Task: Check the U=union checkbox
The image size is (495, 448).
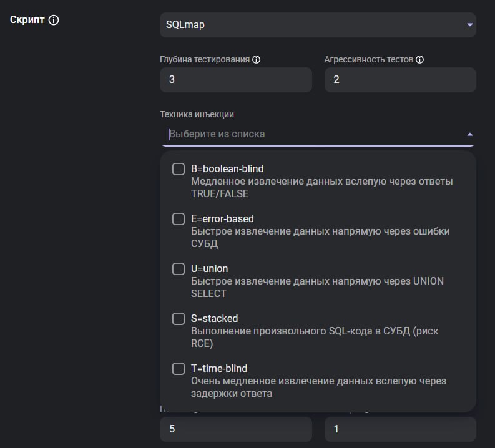Action: 179,269
